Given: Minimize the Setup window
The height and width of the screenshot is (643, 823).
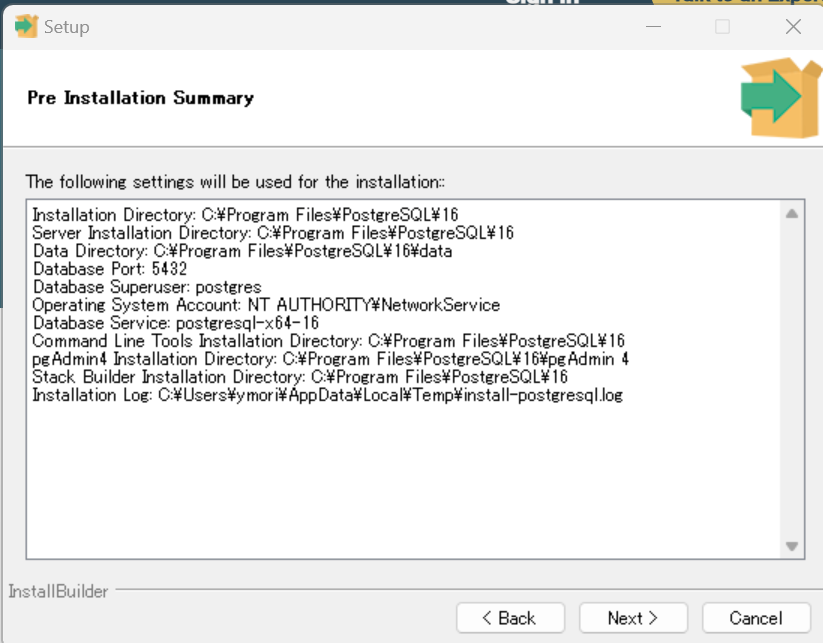Looking at the screenshot, I should pyautogui.click(x=653, y=26).
